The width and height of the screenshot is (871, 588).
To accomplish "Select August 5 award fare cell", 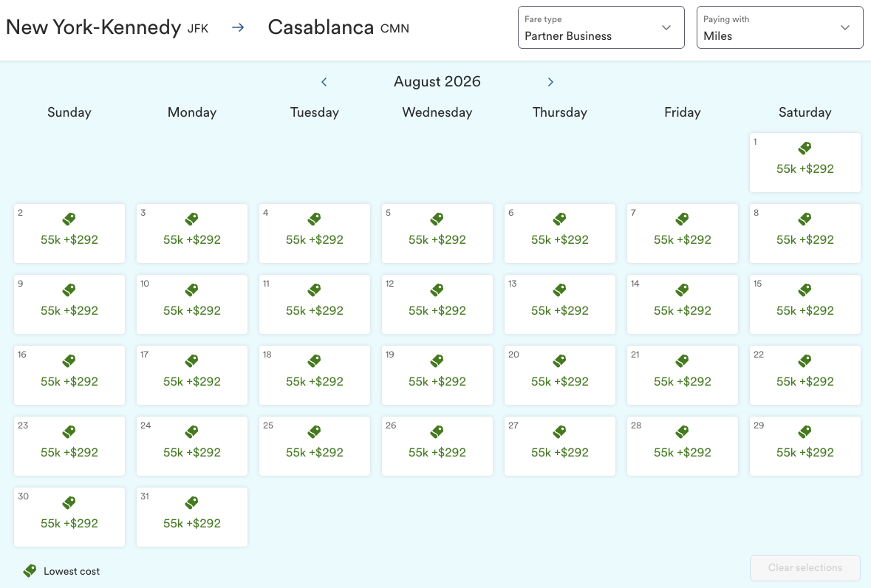I will pyautogui.click(x=437, y=233).
